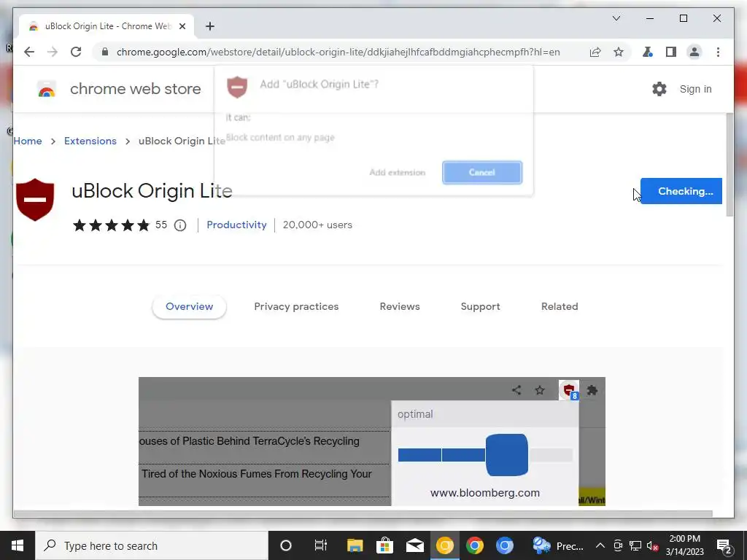Open the Reviews tab
The width and height of the screenshot is (747, 560).
tap(400, 307)
